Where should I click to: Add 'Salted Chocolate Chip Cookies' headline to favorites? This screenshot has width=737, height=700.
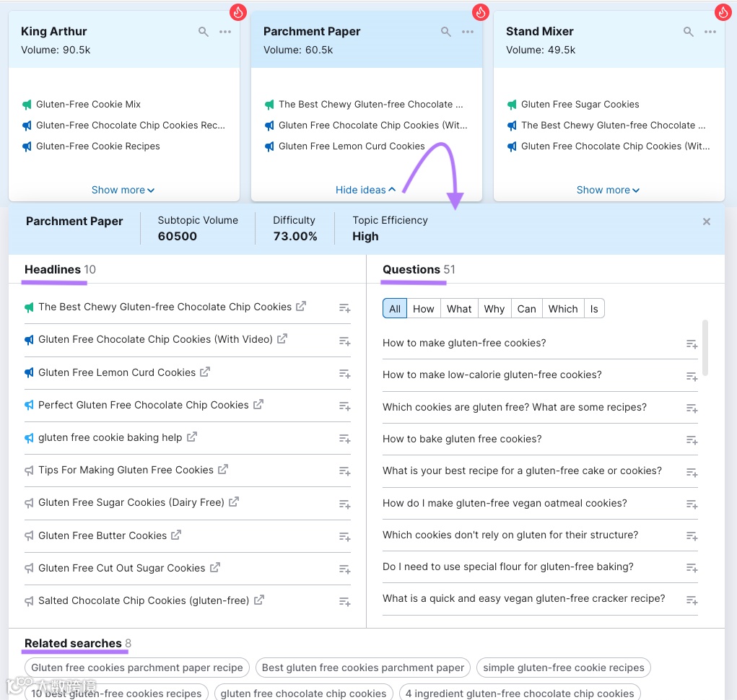(x=345, y=601)
